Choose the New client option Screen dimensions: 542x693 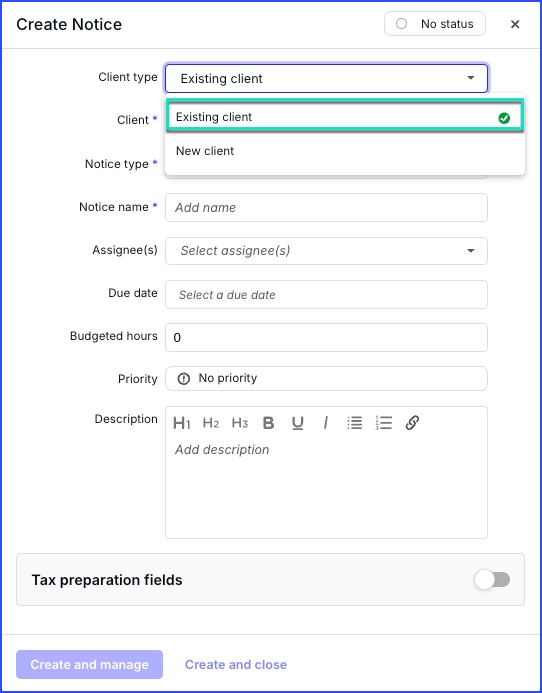click(345, 151)
